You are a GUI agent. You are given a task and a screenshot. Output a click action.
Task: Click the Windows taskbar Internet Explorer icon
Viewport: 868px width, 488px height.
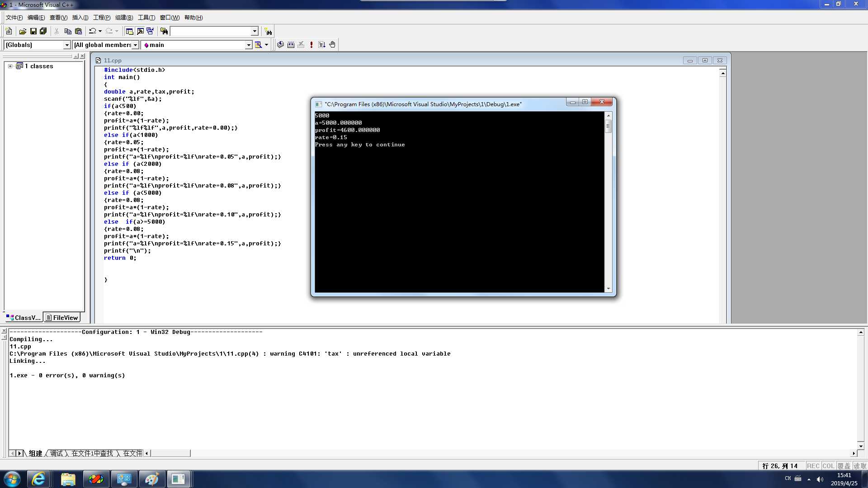[x=39, y=479]
